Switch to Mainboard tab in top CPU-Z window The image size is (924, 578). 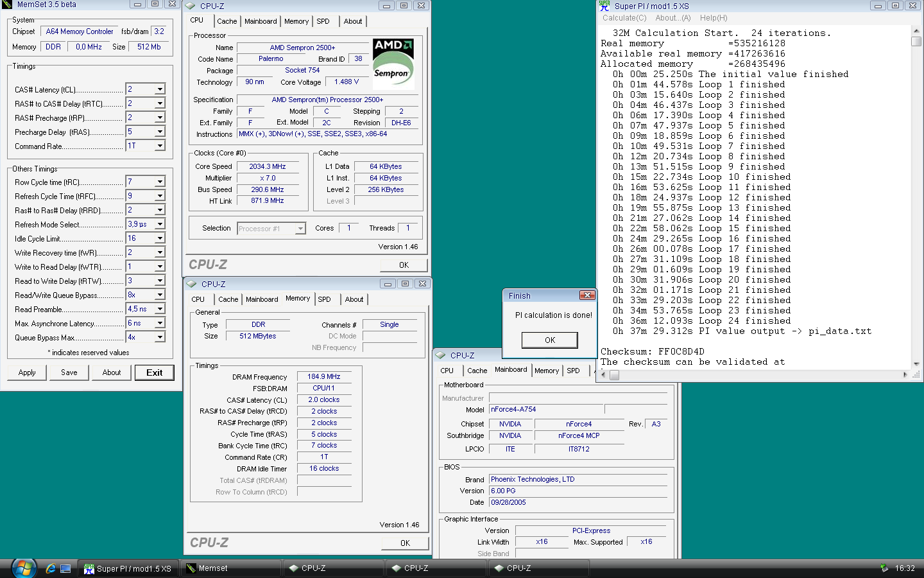pos(261,21)
